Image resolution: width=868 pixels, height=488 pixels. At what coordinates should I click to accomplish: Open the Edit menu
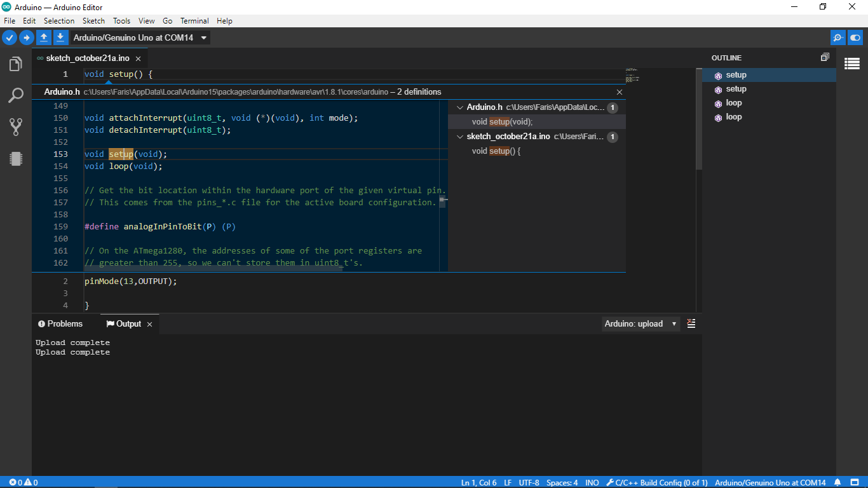point(29,21)
